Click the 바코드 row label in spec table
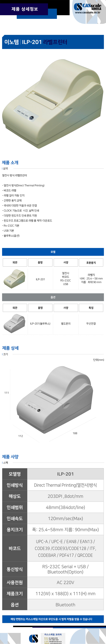This screenshot has height=644, width=106. pyautogui.click(x=15, y=548)
